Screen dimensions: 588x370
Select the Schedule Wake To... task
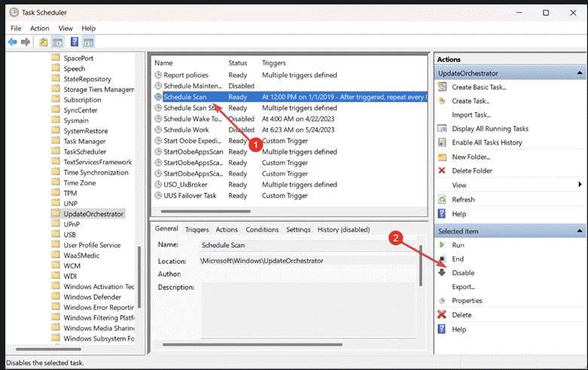coord(193,119)
